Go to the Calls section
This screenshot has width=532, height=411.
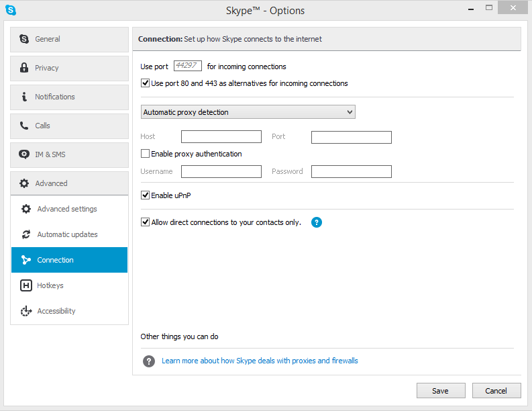[x=69, y=126]
